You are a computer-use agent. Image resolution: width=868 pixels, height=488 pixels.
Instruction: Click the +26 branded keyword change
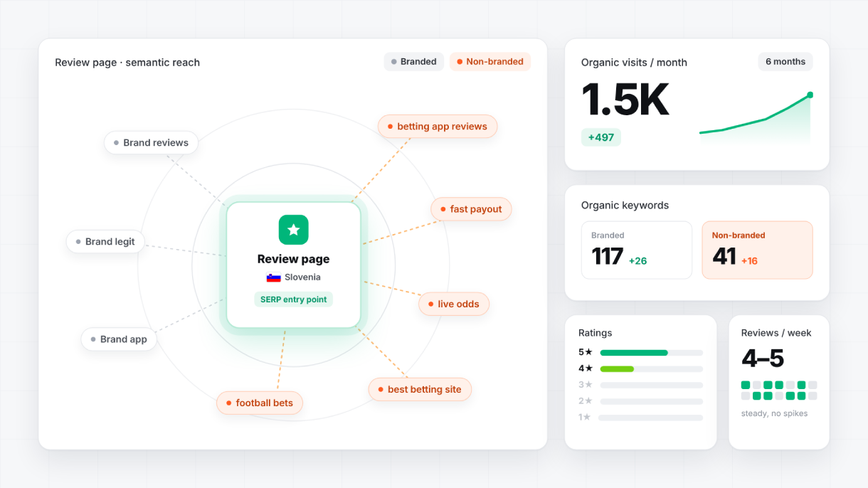(x=638, y=261)
